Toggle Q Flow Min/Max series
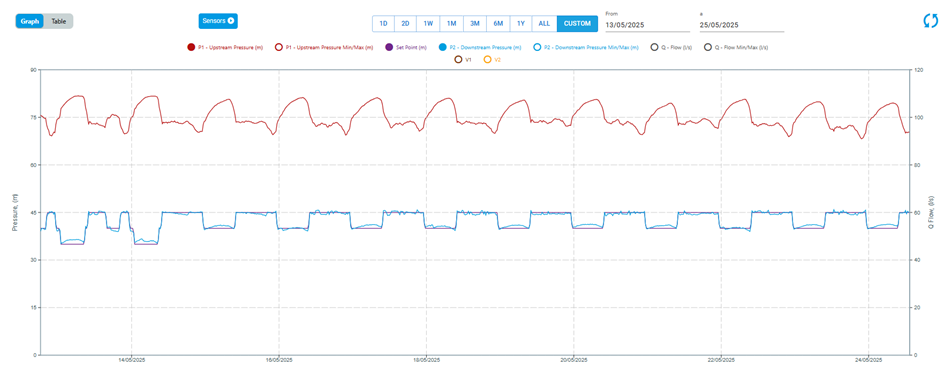 pyautogui.click(x=735, y=47)
